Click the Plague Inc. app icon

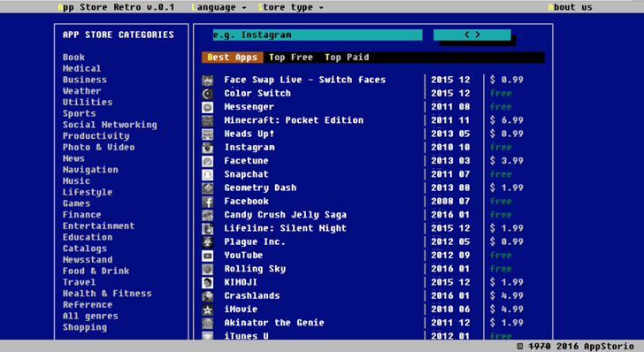[207, 242]
